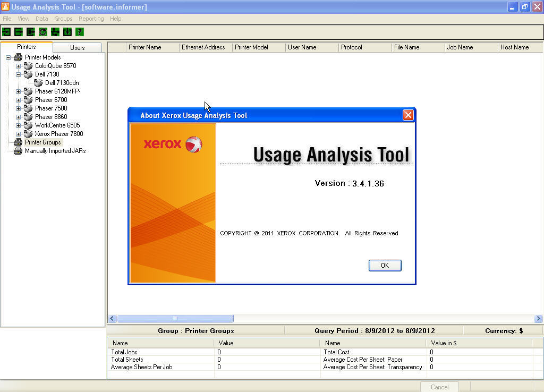This screenshot has height=392, width=544.
Task: Click the Cancel button in status bar
Action: pyautogui.click(x=439, y=387)
